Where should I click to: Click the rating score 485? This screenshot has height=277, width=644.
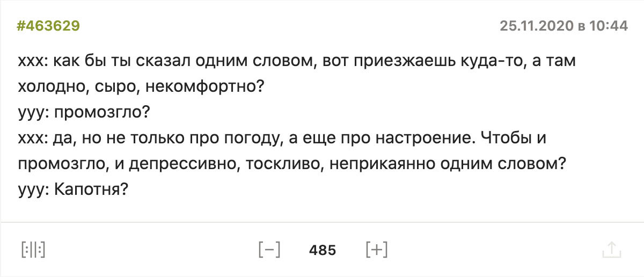pos(323,250)
